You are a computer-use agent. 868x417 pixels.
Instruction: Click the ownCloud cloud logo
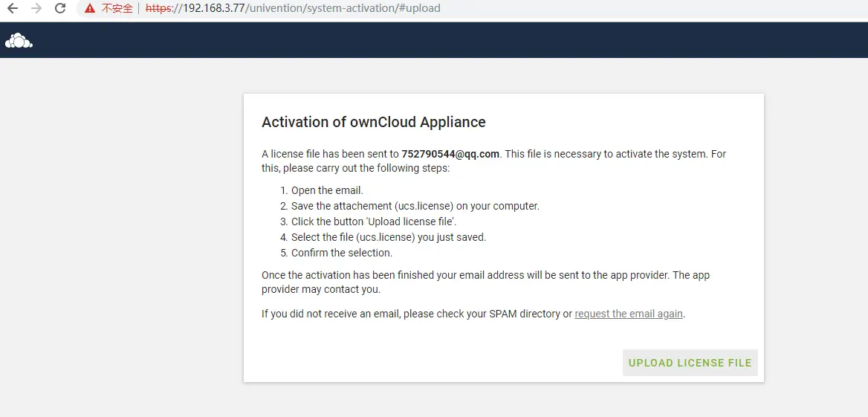pyautogui.click(x=19, y=40)
